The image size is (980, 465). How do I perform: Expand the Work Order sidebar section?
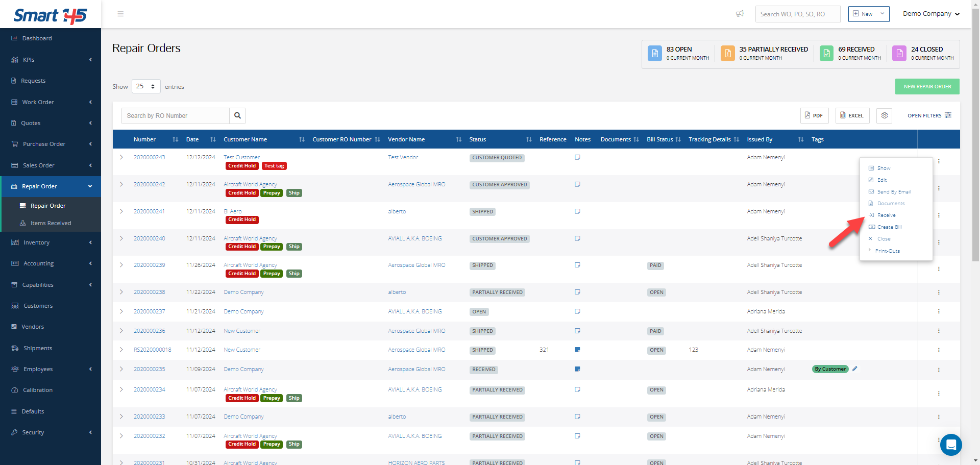coord(51,102)
